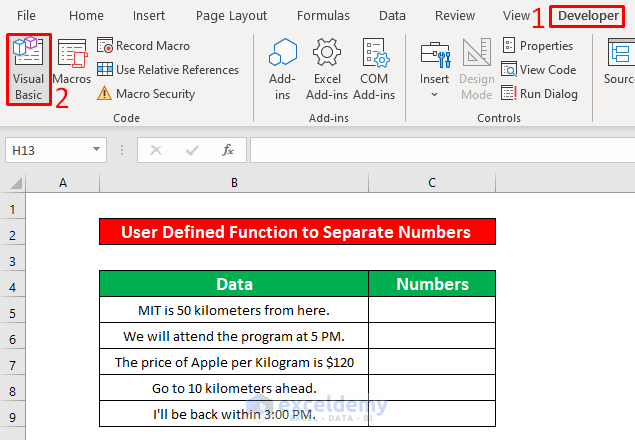Open the Name Box dropdown
The width and height of the screenshot is (635, 440).
pyautogui.click(x=97, y=150)
